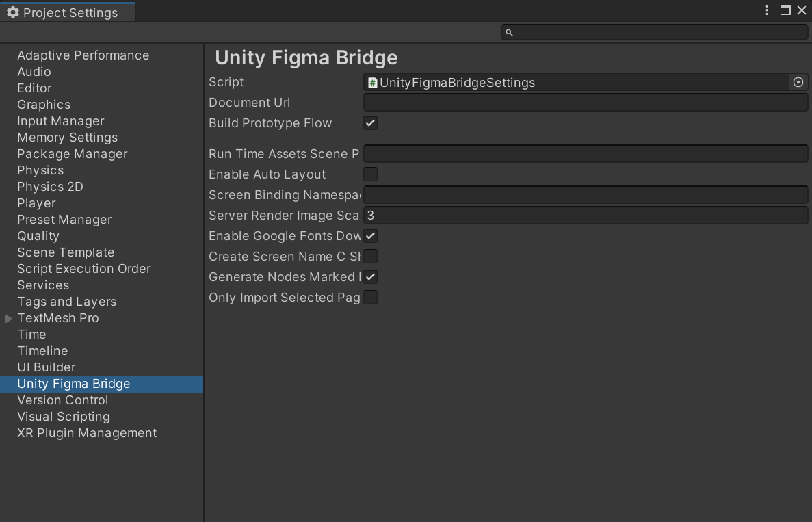Click the Unity Figma Bridge heading
This screenshot has width=812, height=522.
306,57
